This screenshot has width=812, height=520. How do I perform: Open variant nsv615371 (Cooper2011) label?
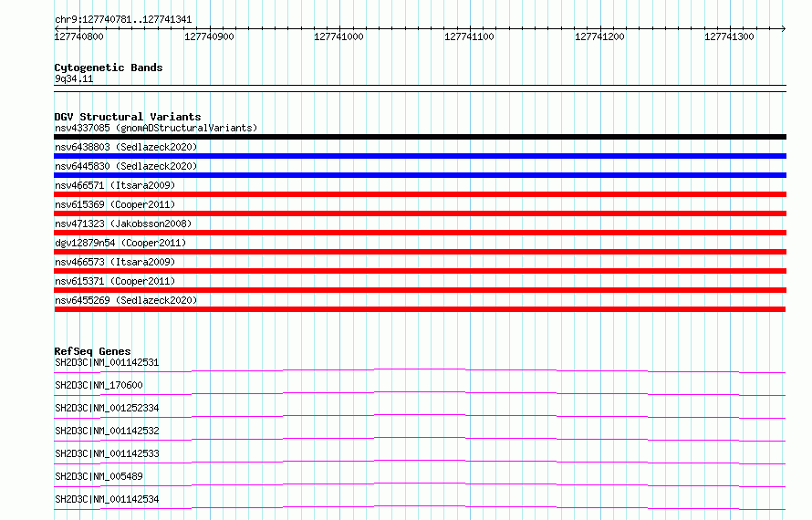click(x=115, y=281)
